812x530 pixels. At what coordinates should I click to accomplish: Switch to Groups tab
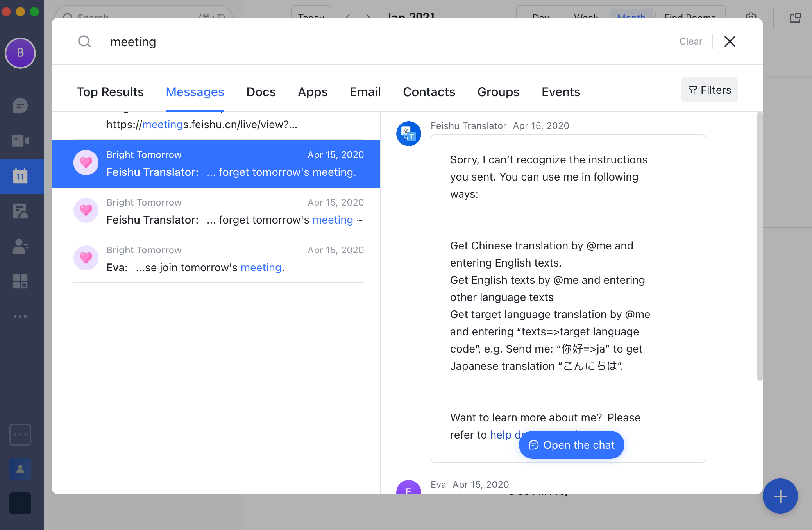click(x=499, y=92)
